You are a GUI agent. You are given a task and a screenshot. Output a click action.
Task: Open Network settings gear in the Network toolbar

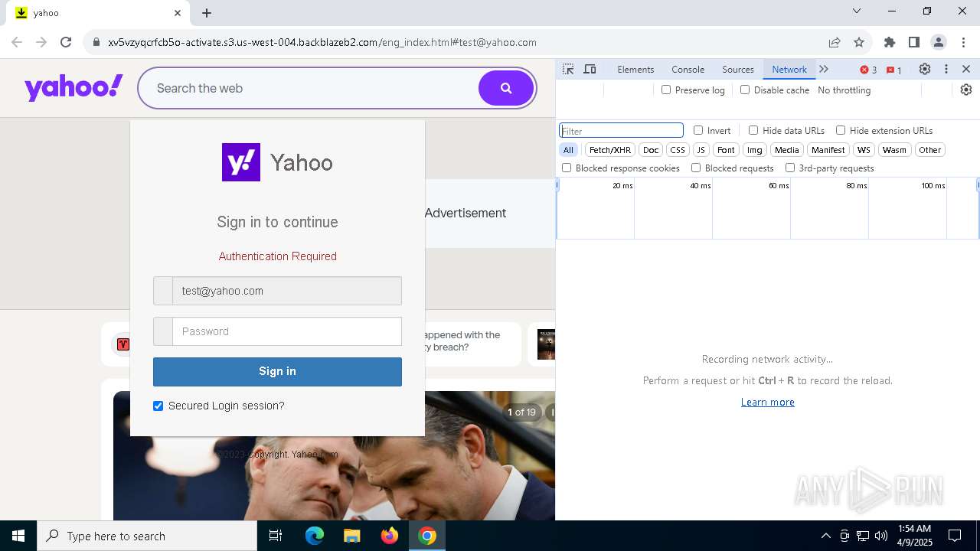coord(966,90)
